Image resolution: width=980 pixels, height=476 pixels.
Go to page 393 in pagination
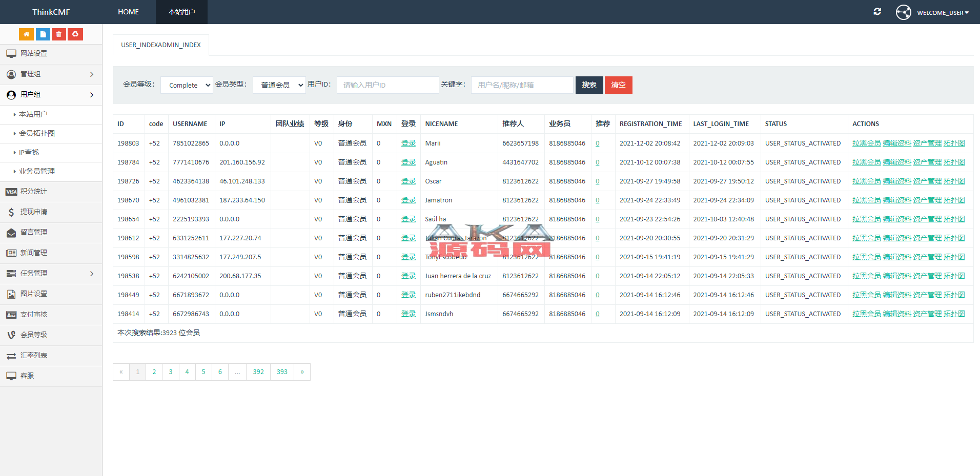pos(282,372)
